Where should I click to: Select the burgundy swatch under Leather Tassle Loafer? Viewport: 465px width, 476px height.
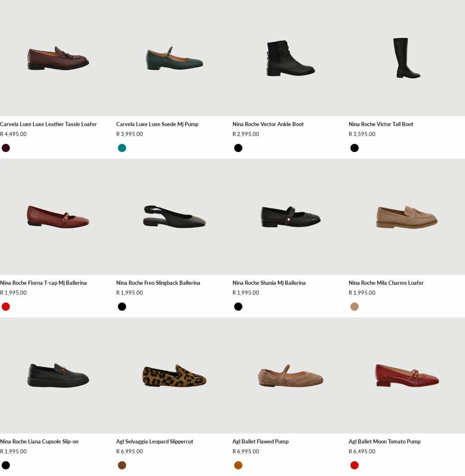(6, 148)
